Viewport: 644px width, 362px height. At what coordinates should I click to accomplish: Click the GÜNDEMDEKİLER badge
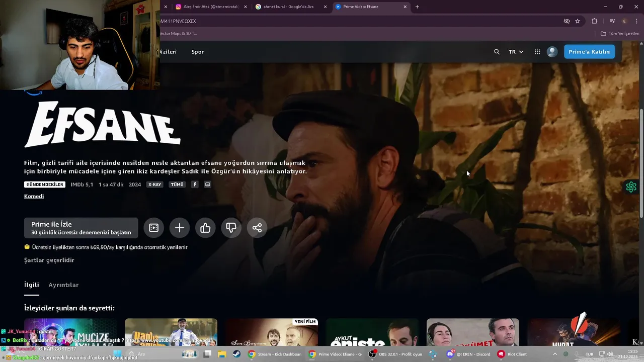pos(45,185)
